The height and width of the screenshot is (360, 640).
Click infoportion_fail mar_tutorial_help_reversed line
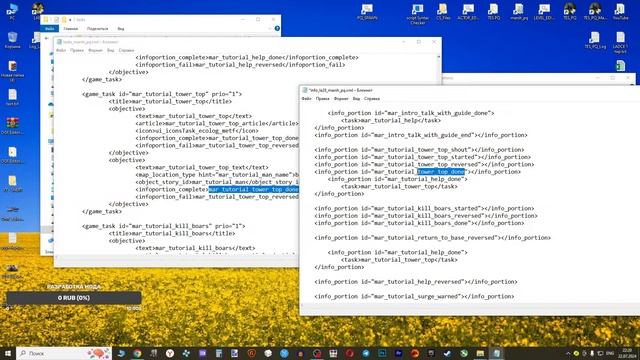(240, 65)
